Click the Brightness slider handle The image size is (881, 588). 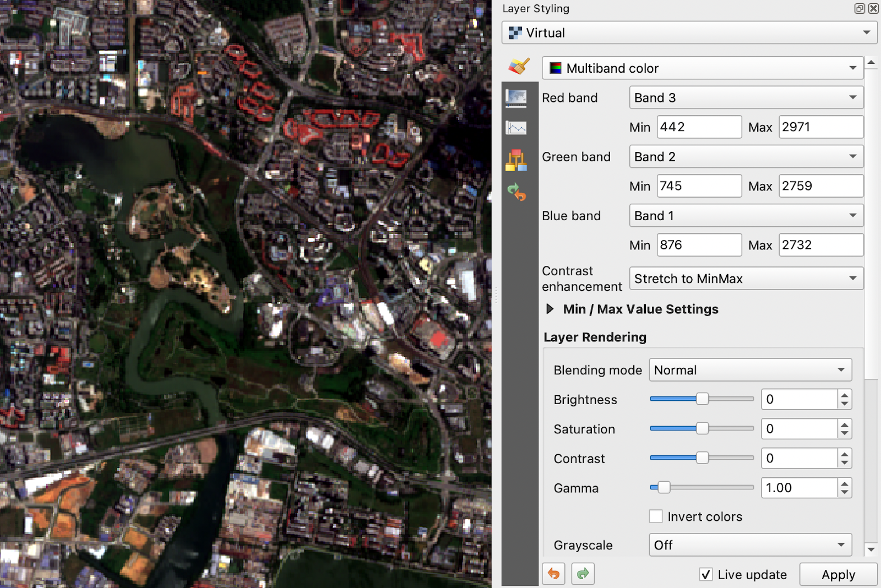point(702,399)
